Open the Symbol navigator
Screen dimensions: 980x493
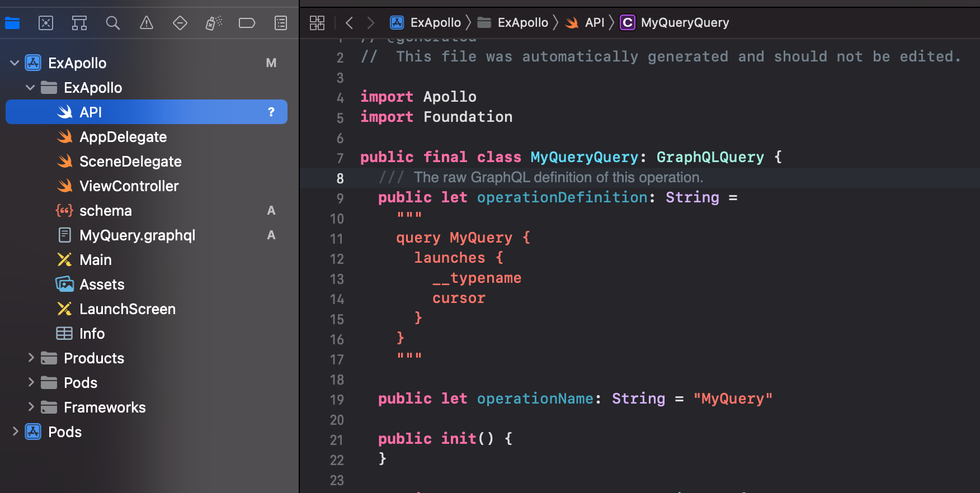pos(79,23)
